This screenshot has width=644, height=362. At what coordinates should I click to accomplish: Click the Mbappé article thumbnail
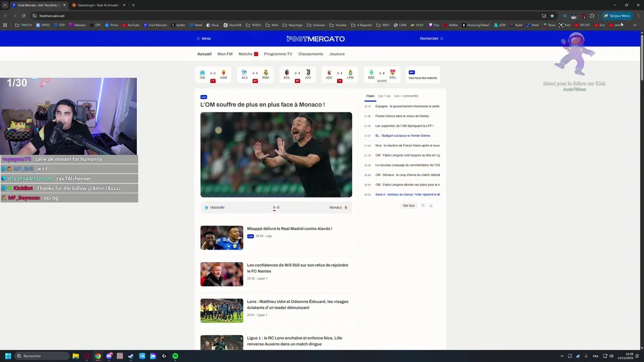[x=222, y=238]
